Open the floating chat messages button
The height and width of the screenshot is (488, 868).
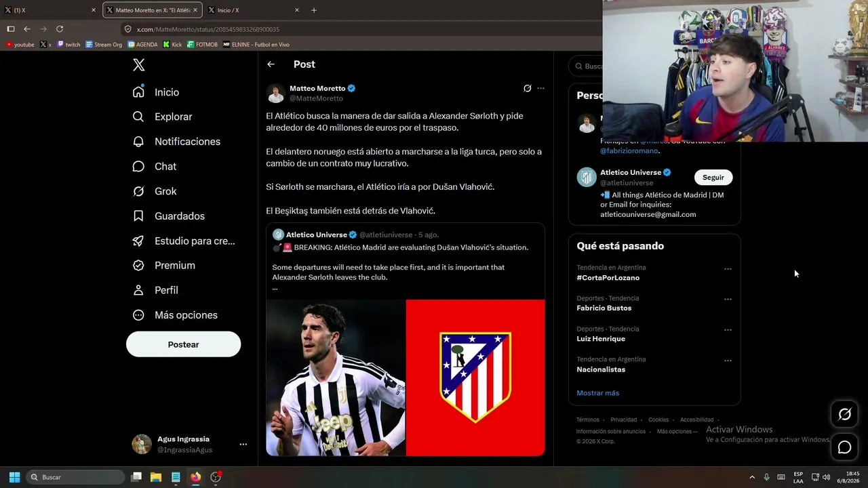point(844,447)
